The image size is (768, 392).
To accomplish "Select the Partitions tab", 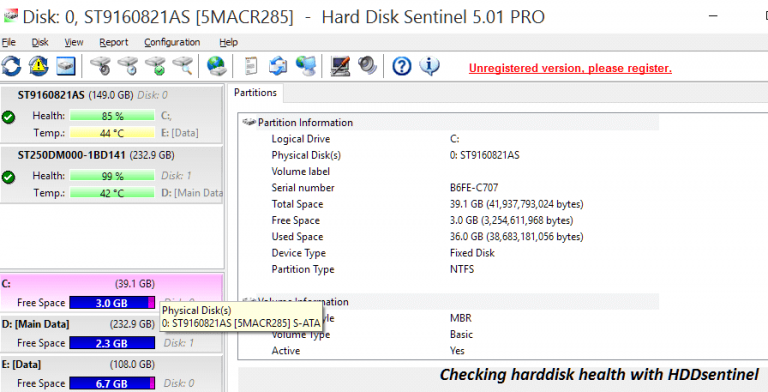I will (255, 93).
